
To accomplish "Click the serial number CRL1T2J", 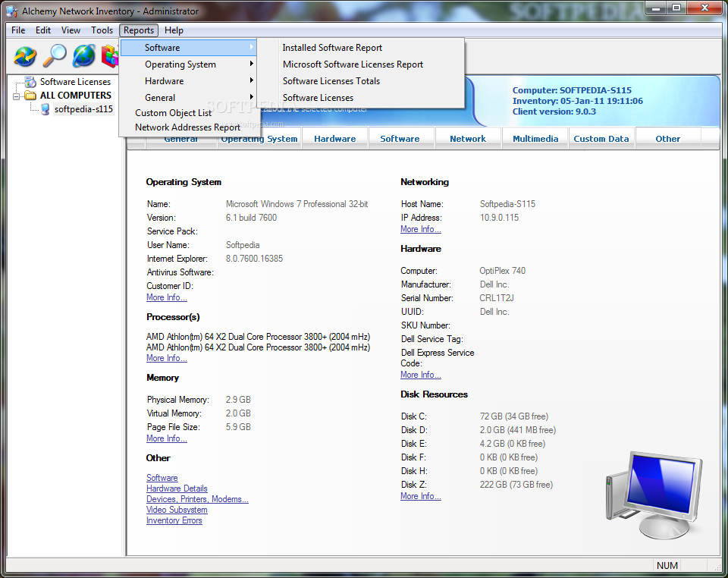I will pos(496,299).
